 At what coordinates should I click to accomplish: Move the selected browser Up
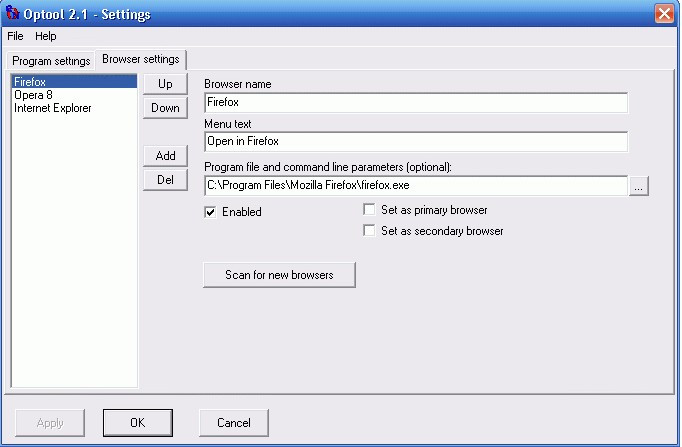coord(165,84)
